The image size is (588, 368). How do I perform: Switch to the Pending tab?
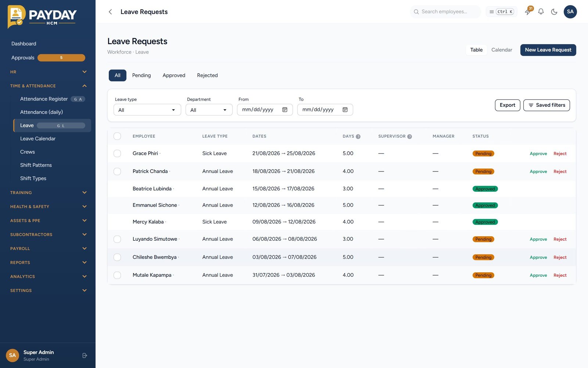coord(141,75)
